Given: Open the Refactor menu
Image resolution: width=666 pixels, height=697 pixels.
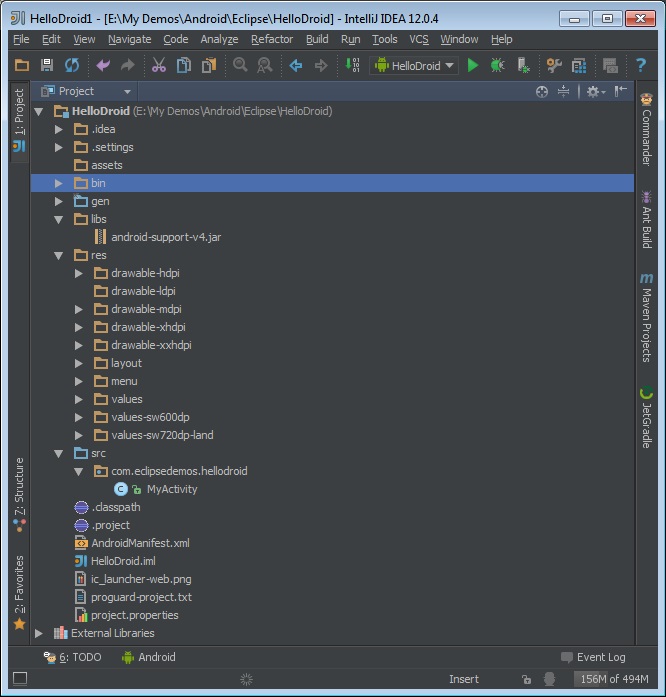Looking at the screenshot, I should (x=272, y=40).
